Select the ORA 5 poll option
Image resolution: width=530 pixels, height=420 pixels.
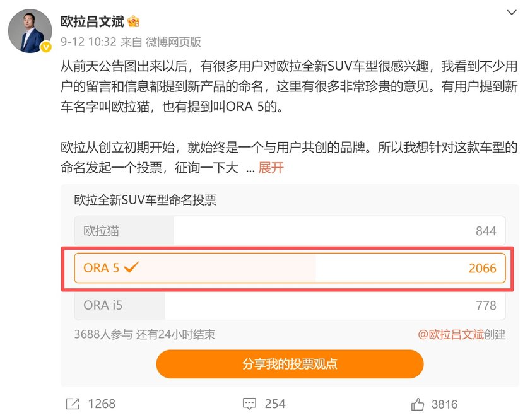pyautogui.click(x=290, y=269)
